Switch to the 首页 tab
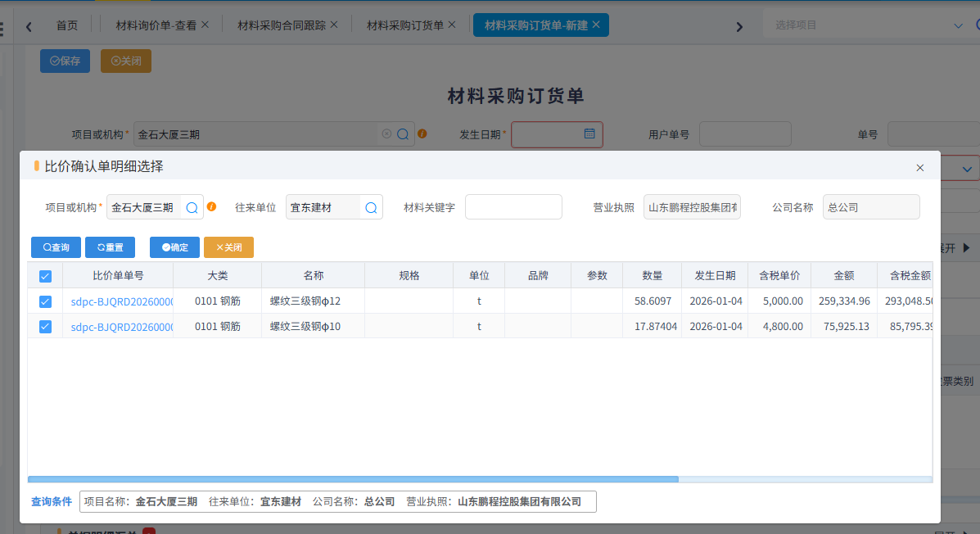Image resolution: width=980 pixels, height=534 pixels. [66, 25]
